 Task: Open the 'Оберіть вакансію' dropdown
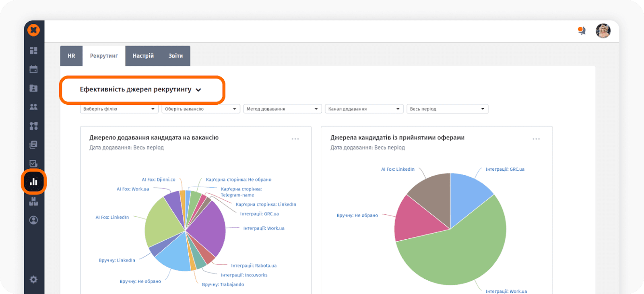point(200,109)
